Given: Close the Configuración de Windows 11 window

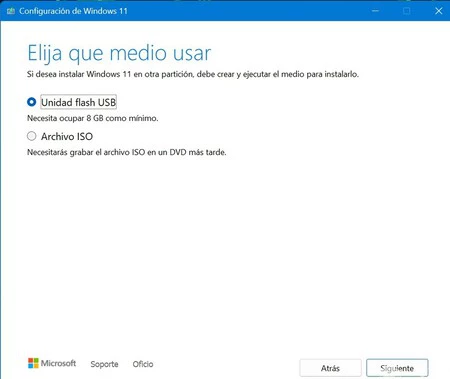Looking at the screenshot, I should coord(438,11).
